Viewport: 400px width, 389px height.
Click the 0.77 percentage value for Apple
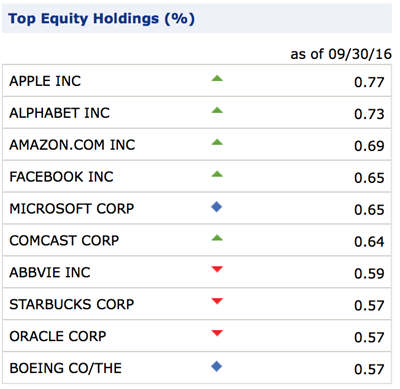tap(369, 82)
